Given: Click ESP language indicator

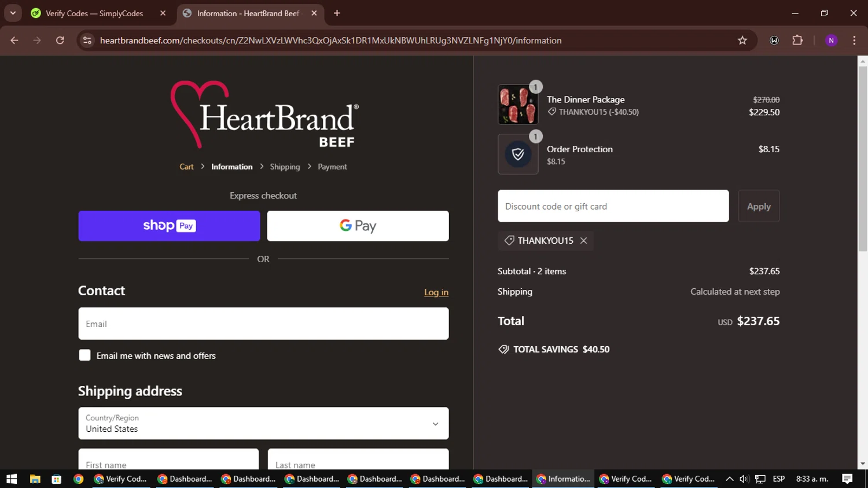Looking at the screenshot, I should point(779,479).
